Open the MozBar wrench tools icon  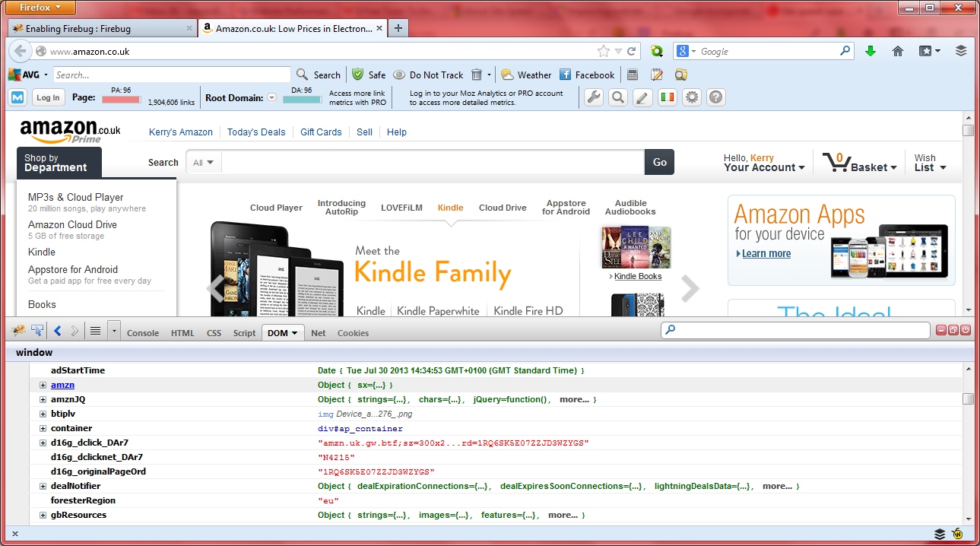point(593,97)
